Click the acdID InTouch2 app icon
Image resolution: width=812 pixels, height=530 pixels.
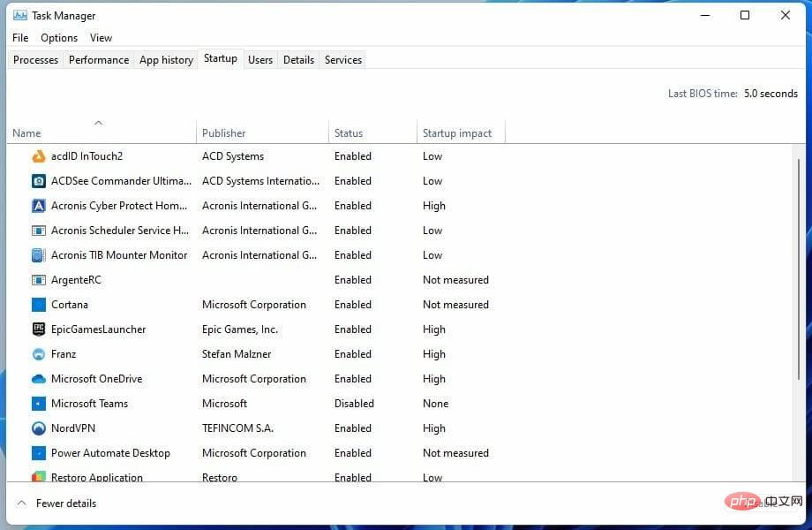(x=39, y=156)
